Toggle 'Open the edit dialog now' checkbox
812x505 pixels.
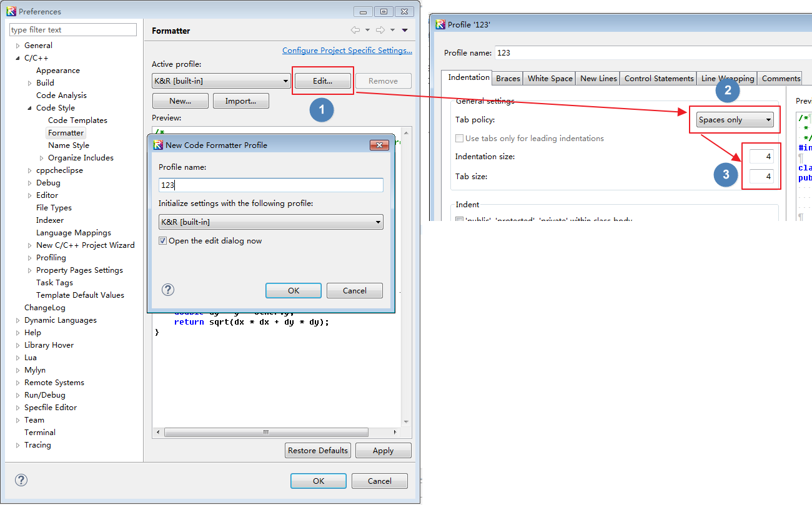click(x=163, y=241)
